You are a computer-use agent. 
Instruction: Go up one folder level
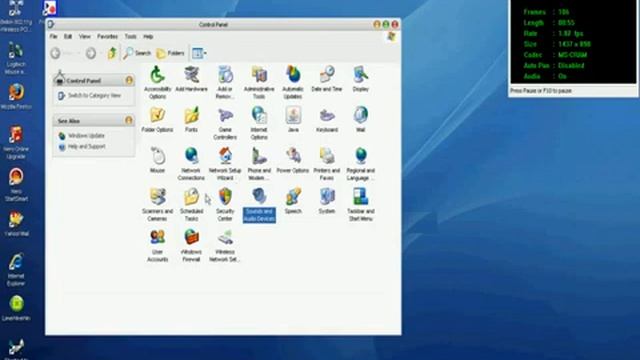pyautogui.click(x=112, y=53)
